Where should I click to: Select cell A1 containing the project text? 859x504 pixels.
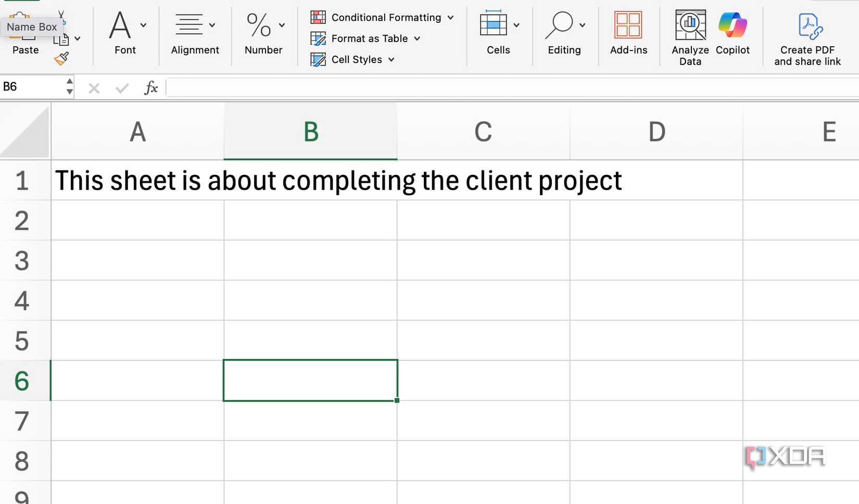click(x=137, y=180)
